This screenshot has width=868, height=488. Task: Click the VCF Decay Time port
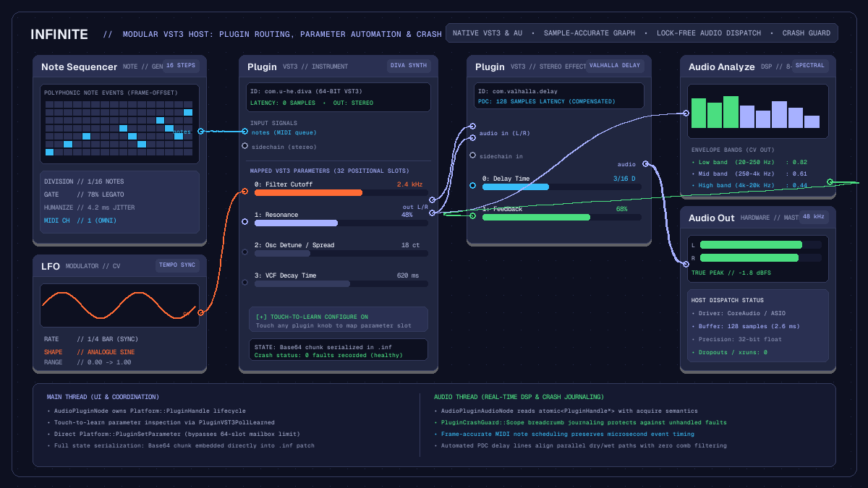click(x=244, y=283)
